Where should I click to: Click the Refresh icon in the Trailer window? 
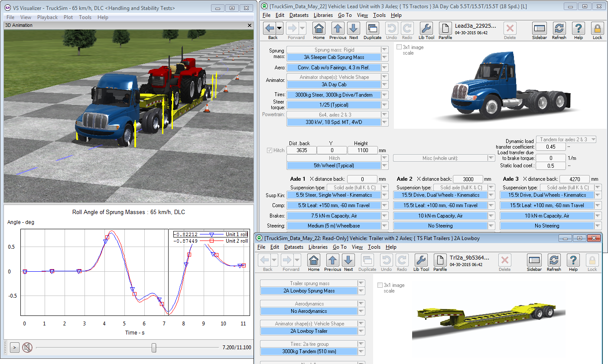(x=554, y=261)
